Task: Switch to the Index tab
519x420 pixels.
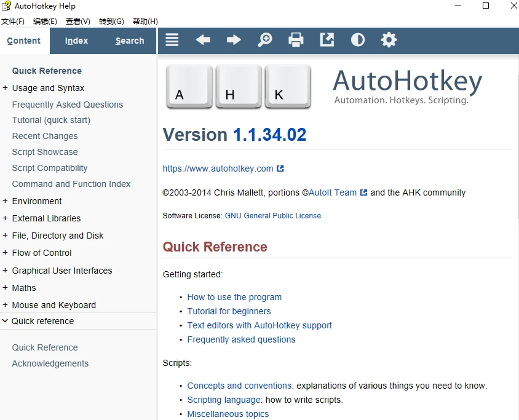Action: [x=77, y=41]
